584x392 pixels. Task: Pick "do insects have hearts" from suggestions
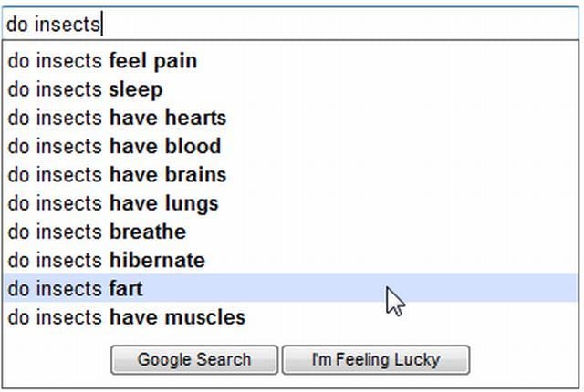click(117, 119)
